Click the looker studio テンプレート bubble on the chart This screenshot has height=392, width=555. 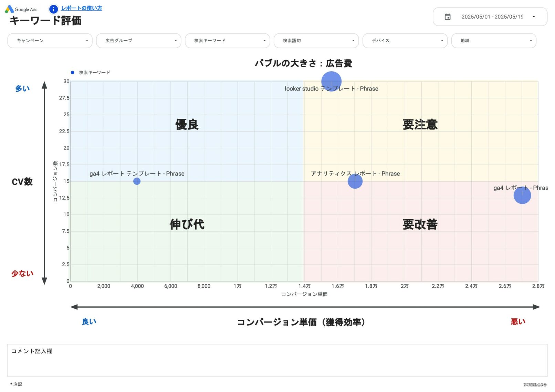click(x=331, y=81)
